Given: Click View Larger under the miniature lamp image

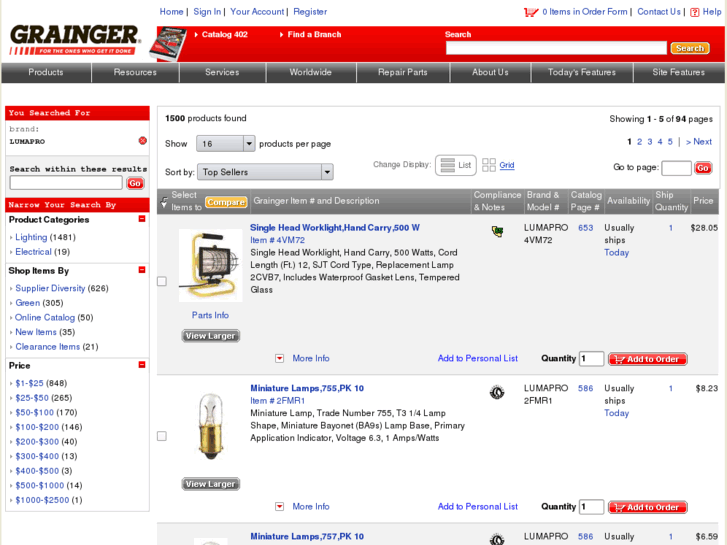Looking at the screenshot, I should (210, 484).
